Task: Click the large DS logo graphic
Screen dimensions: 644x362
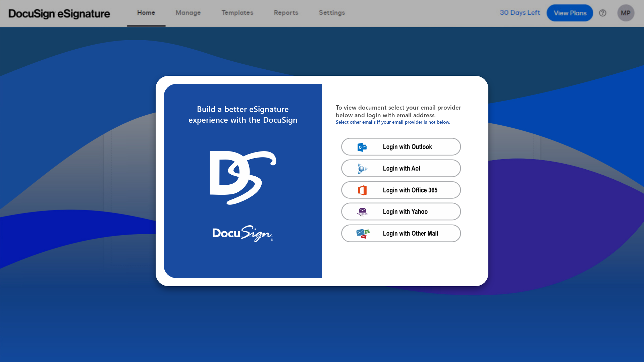Action: 243,178
